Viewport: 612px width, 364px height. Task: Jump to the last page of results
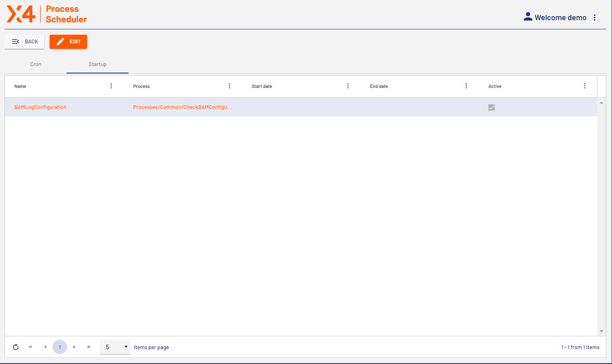click(x=89, y=347)
